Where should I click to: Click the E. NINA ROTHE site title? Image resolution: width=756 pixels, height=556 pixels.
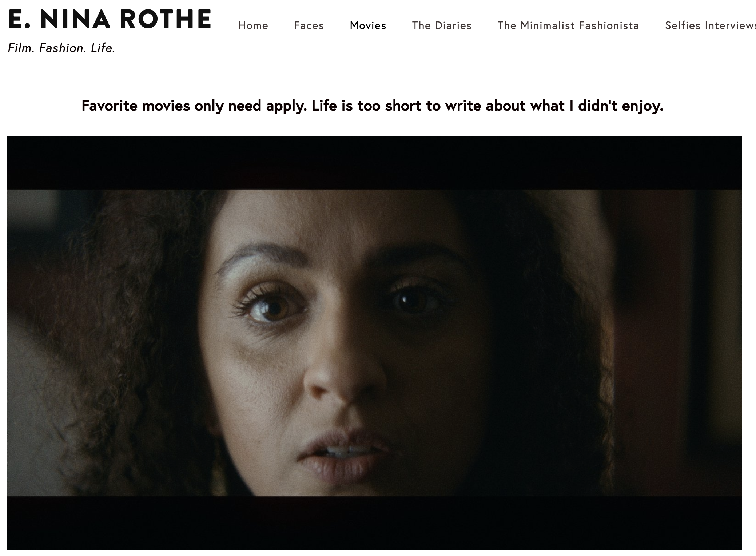110,19
